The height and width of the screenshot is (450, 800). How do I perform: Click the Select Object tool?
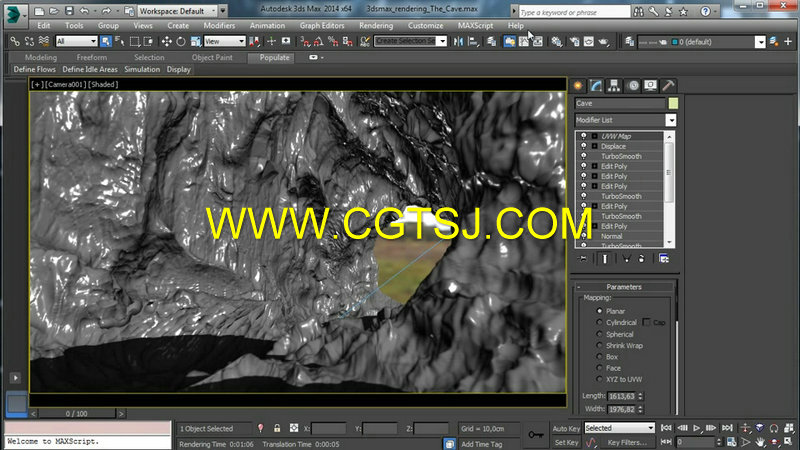pyautogui.click(x=106, y=42)
